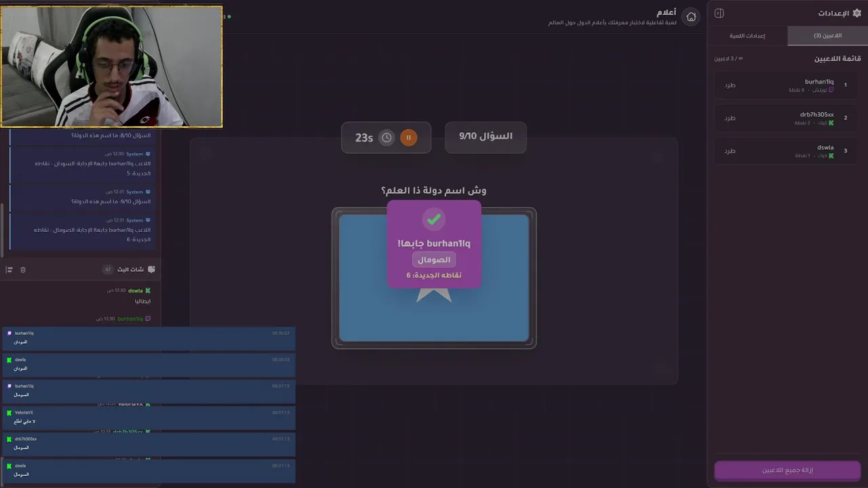Kick player dswla using طرد
The width and height of the screenshot is (868, 488).
[730, 151]
